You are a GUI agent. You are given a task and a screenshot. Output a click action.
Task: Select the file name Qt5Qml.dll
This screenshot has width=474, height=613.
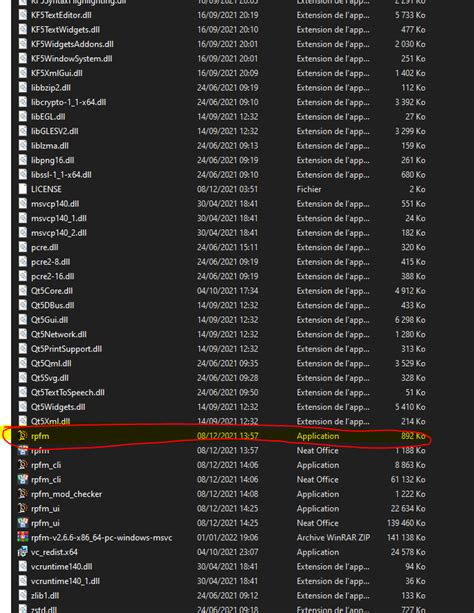(x=51, y=363)
